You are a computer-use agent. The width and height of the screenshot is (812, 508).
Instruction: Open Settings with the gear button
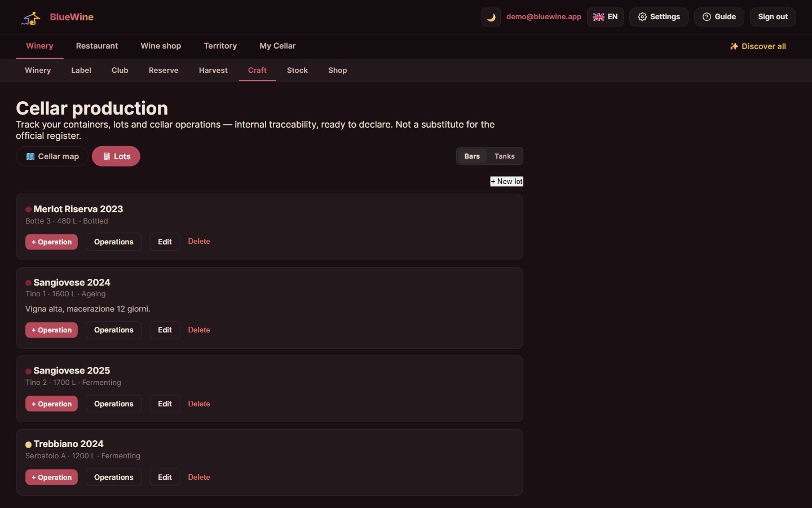(x=659, y=17)
